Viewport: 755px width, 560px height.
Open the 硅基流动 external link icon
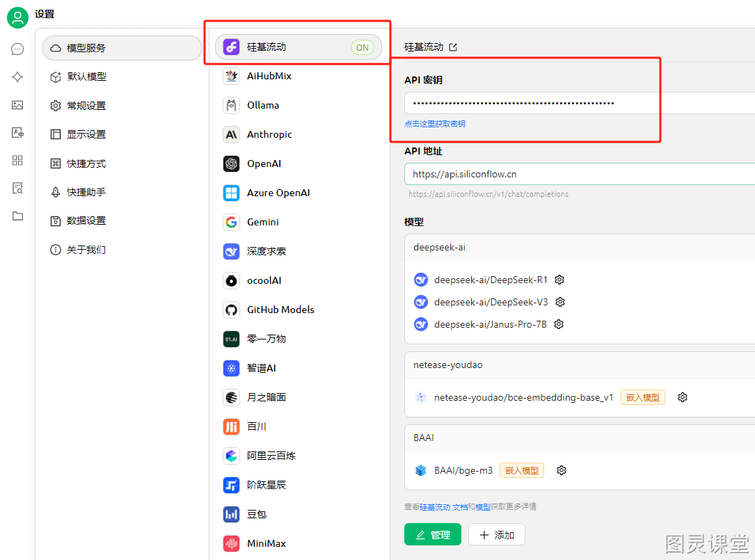pyautogui.click(x=453, y=47)
